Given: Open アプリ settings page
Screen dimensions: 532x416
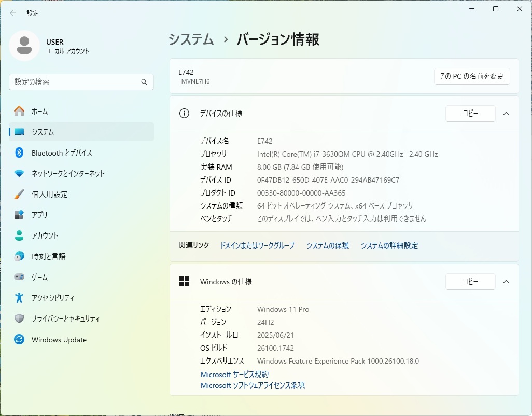Looking at the screenshot, I should 81,215.
